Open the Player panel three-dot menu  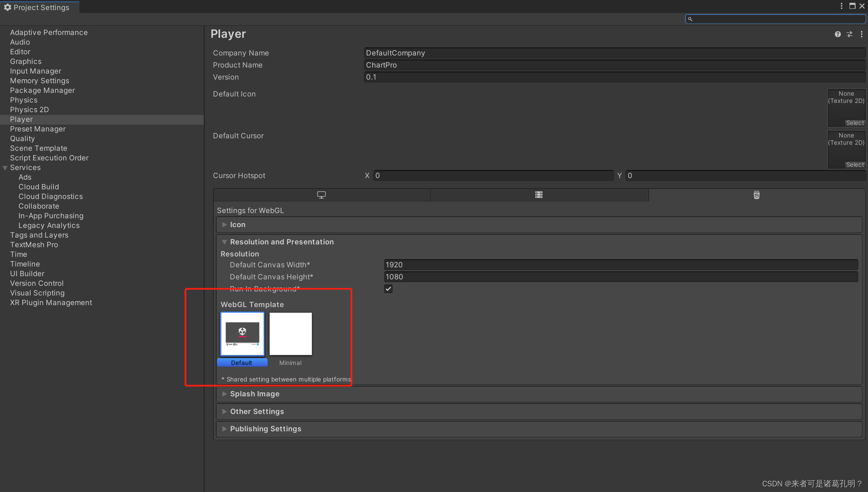pyautogui.click(x=862, y=34)
